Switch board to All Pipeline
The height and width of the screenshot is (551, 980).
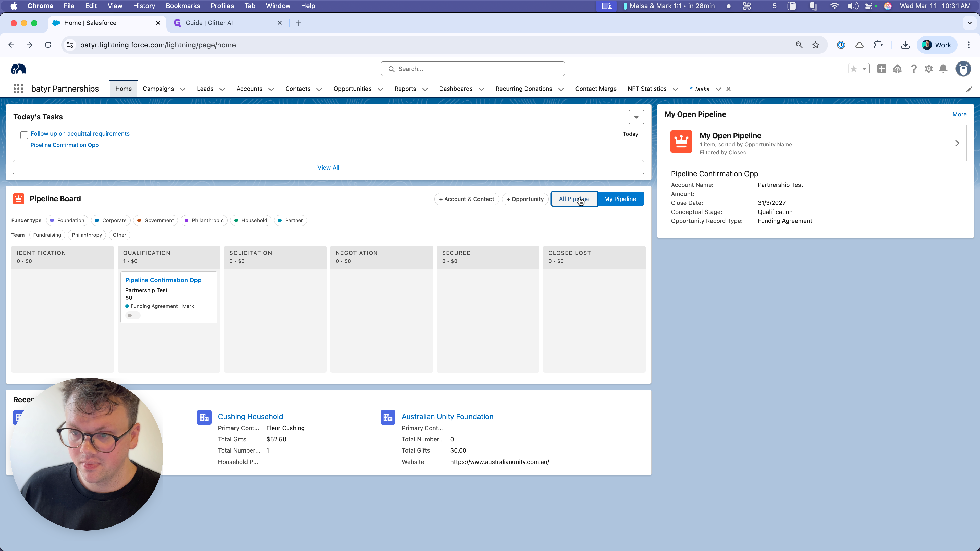coord(574,199)
